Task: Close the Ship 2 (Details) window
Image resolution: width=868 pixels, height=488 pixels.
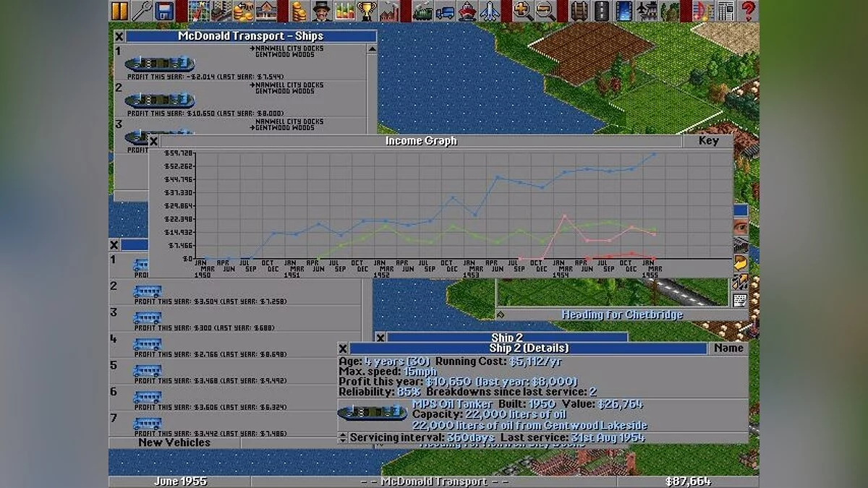Action: 343,348
